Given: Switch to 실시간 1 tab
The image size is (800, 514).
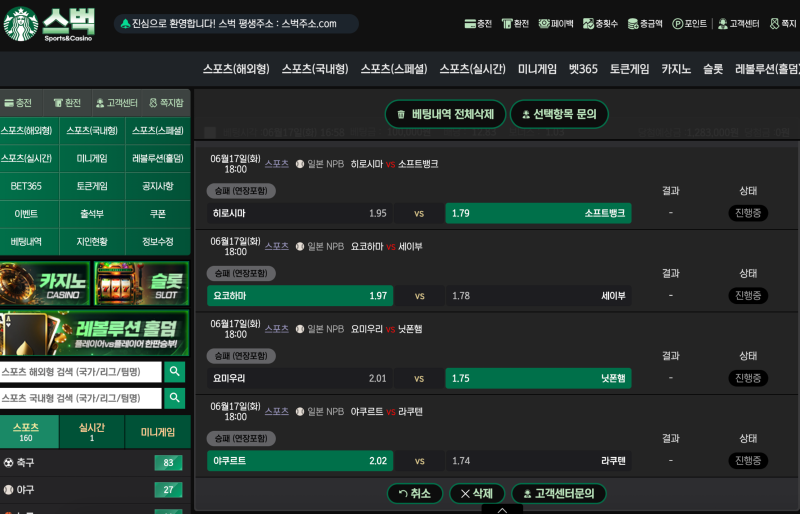Looking at the screenshot, I should pos(92,432).
